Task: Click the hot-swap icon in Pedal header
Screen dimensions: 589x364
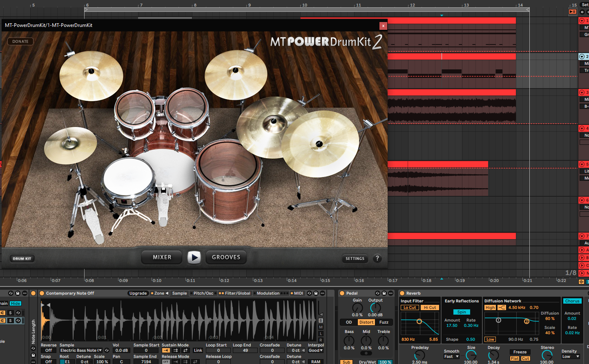Action: coord(378,293)
